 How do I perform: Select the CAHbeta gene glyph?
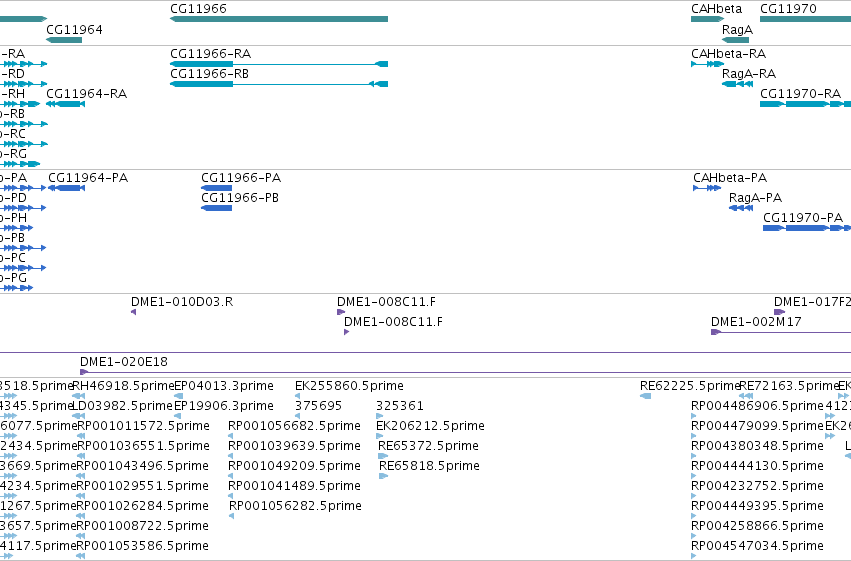[x=707, y=19]
